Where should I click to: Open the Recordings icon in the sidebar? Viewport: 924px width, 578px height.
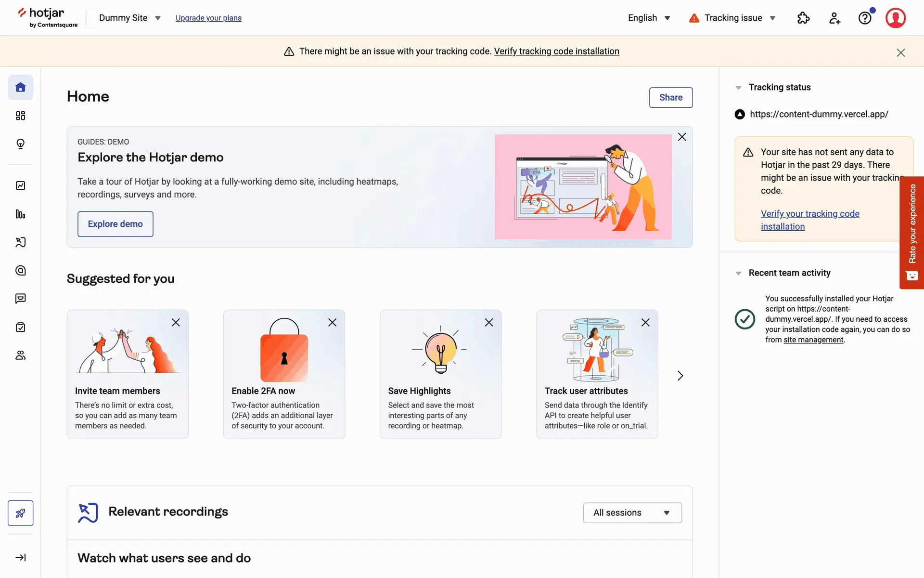20,242
